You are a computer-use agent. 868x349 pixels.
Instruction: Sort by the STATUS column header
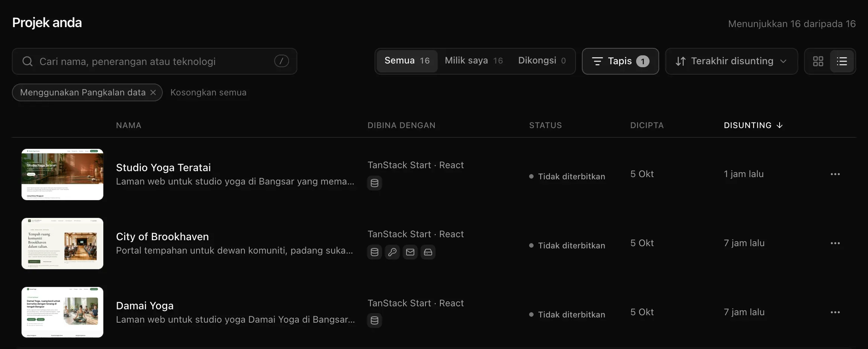[545, 125]
